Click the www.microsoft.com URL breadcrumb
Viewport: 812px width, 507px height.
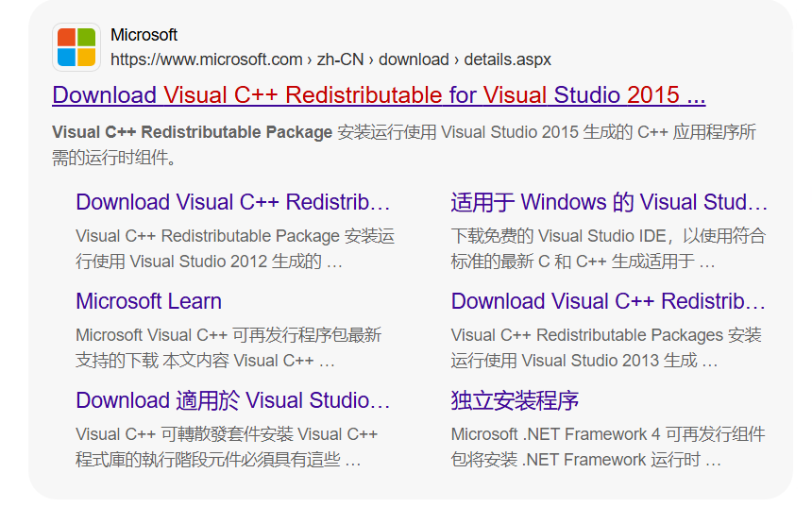(x=206, y=59)
